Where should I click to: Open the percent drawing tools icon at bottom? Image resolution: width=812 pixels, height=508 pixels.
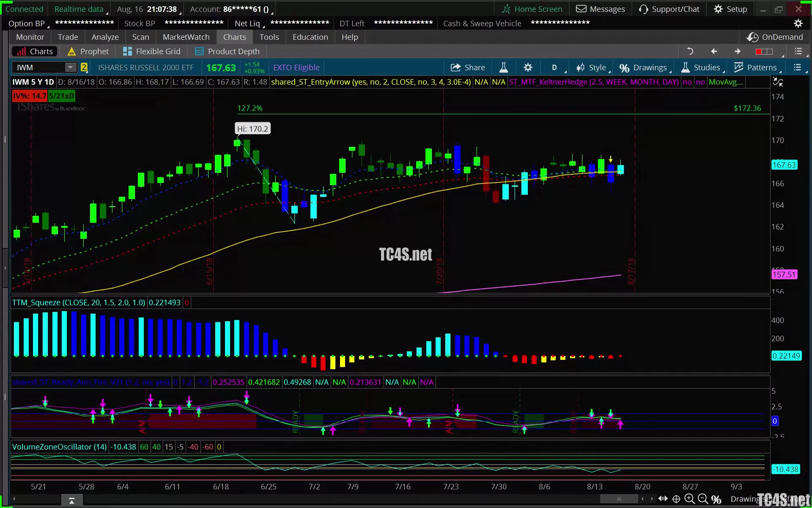coord(716,500)
